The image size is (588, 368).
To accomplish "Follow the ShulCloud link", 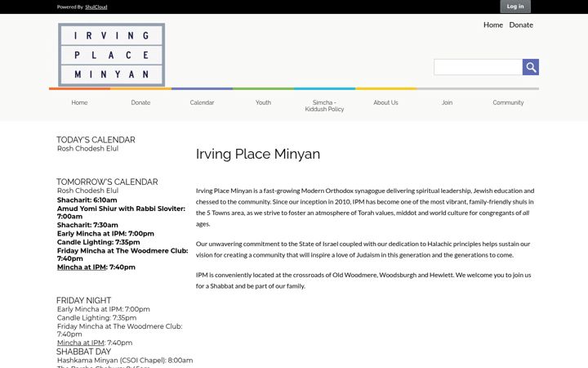I will pos(96,7).
